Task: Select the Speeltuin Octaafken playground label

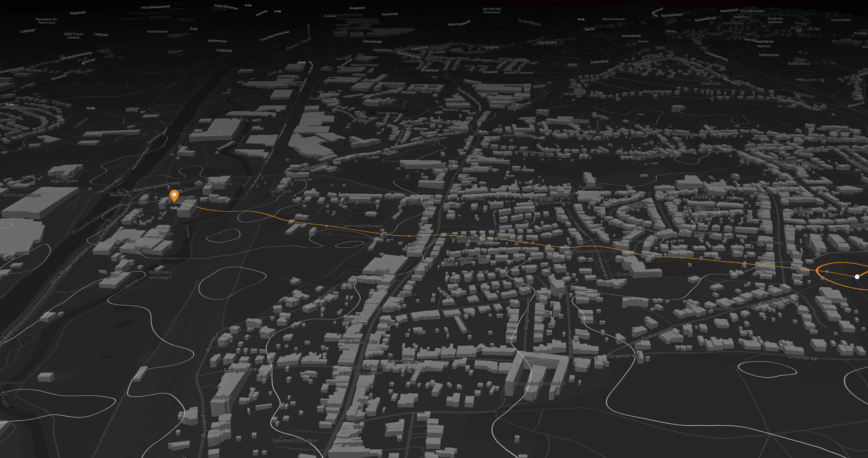Action: pyautogui.click(x=295, y=440)
